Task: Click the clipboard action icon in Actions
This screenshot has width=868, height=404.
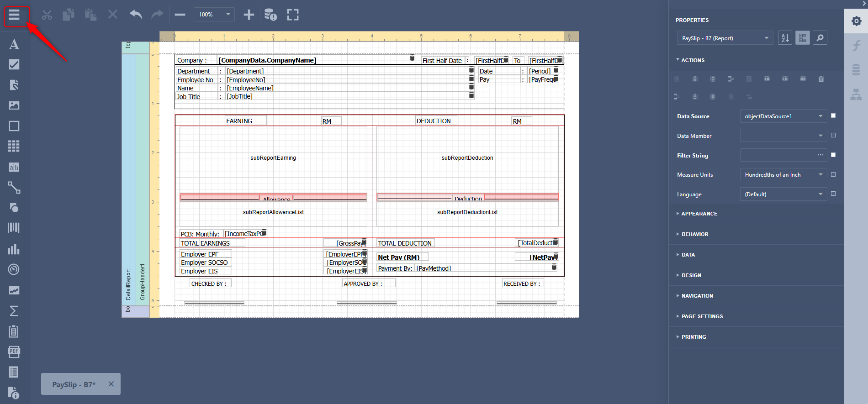Action: 821,79
